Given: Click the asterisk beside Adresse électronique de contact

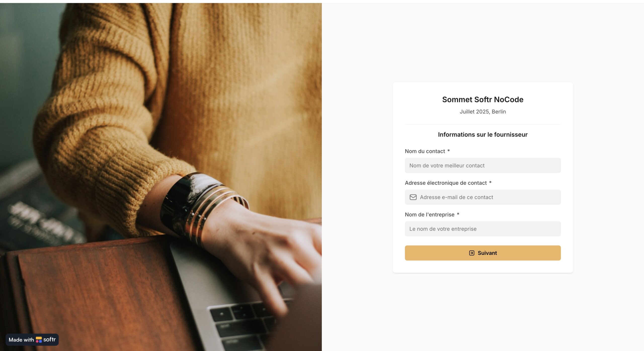Looking at the screenshot, I should coord(490,182).
